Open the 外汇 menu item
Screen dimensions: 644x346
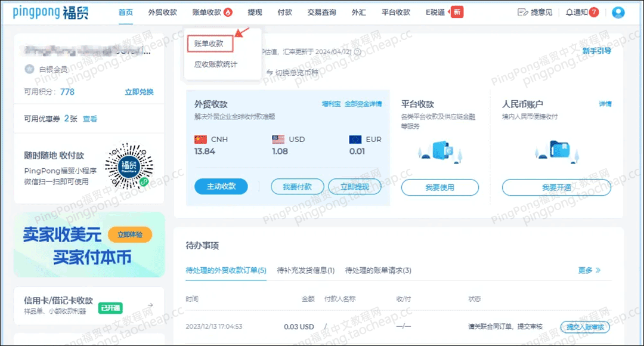click(x=358, y=13)
